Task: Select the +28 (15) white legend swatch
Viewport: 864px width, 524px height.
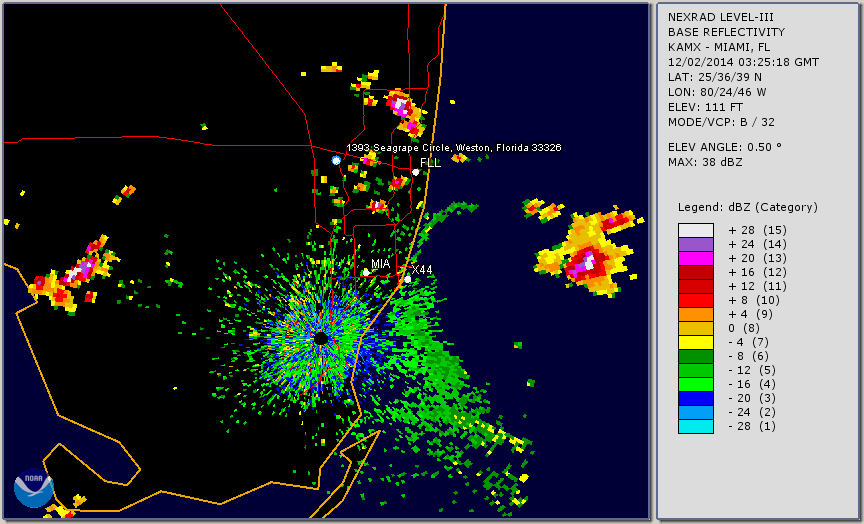Action: tap(696, 230)
